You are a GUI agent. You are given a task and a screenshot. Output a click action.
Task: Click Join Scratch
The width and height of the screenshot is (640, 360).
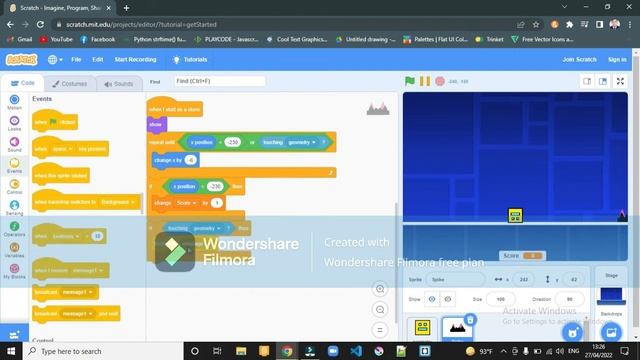coord(579,60)
